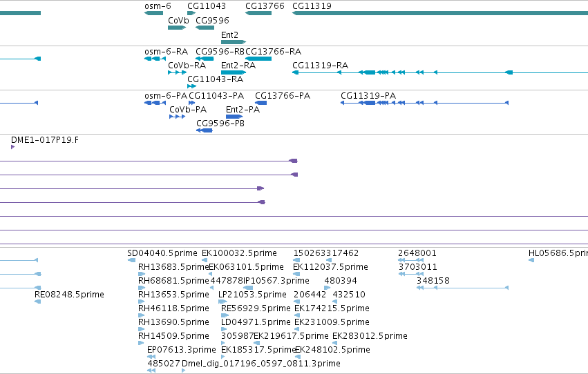
Task: Click the CG13766-PA label
Action: pos(283,96)
